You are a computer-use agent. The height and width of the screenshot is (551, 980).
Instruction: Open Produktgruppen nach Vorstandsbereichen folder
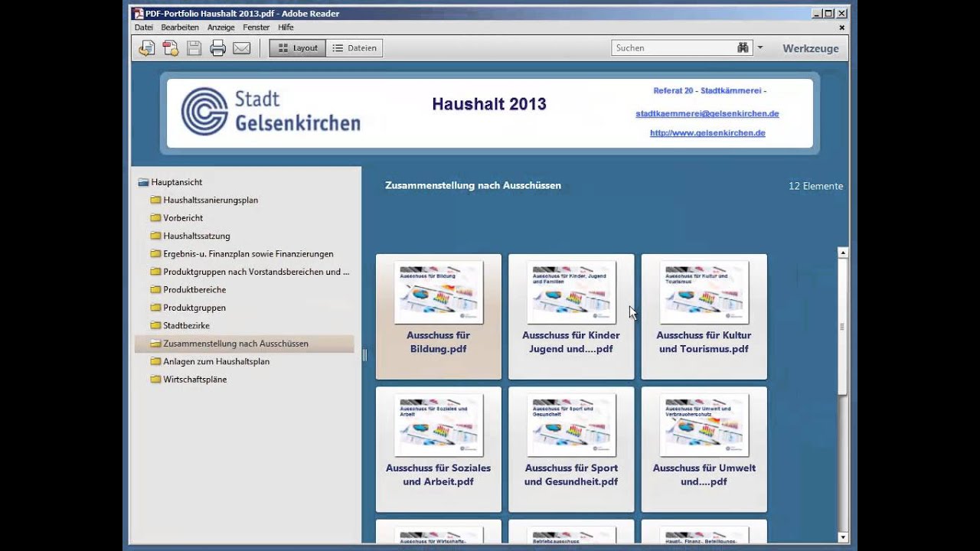(256, 272)
